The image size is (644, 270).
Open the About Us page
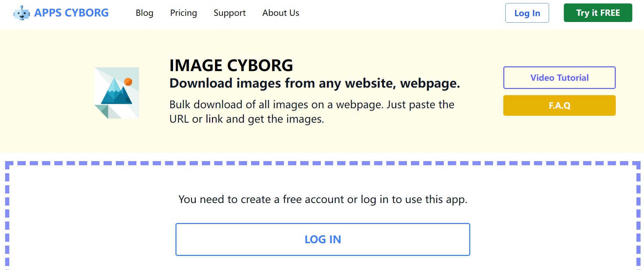tap(281, 13)
